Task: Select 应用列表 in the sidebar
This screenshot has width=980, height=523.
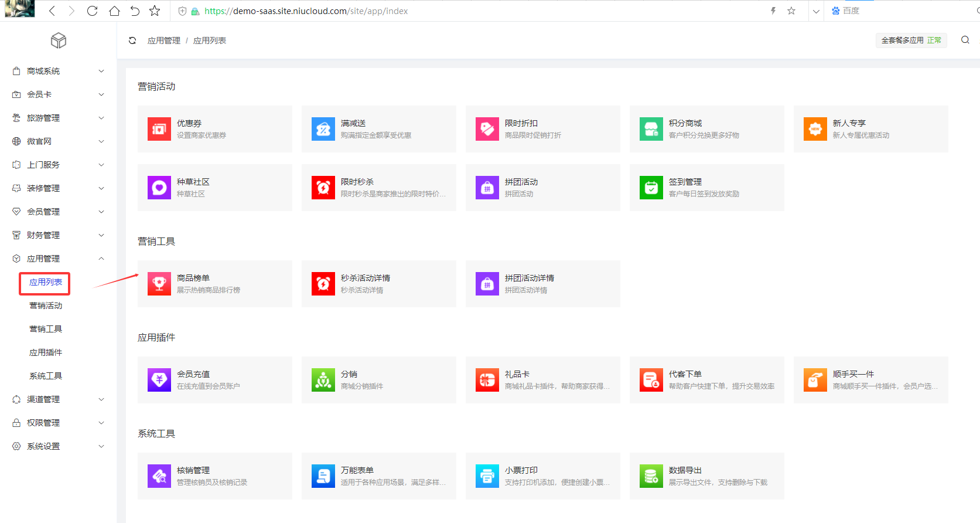Action: [x=46, y=282]
